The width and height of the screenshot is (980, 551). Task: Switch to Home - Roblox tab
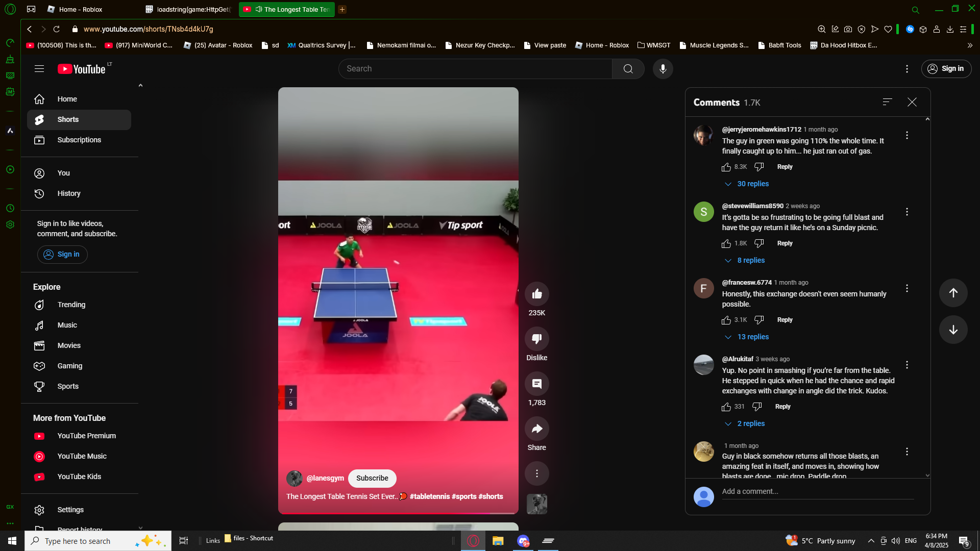tap(80, 9)
